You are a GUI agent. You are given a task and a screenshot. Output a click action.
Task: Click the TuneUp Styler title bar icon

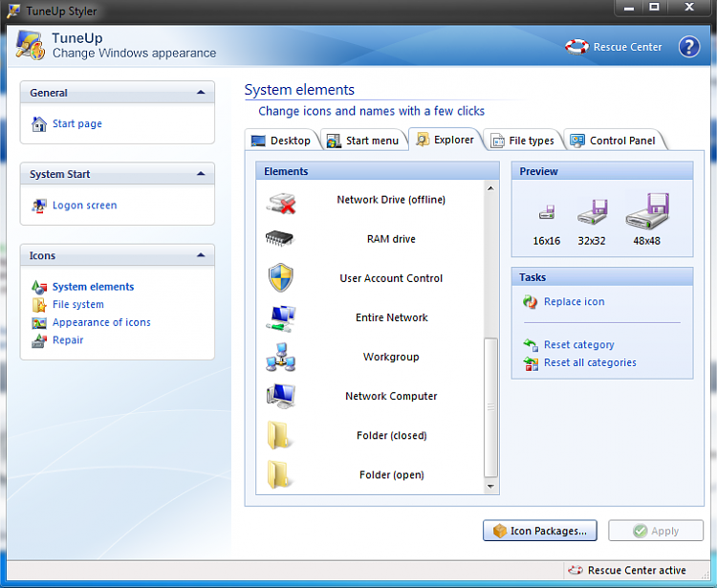(x=12, y=11)
